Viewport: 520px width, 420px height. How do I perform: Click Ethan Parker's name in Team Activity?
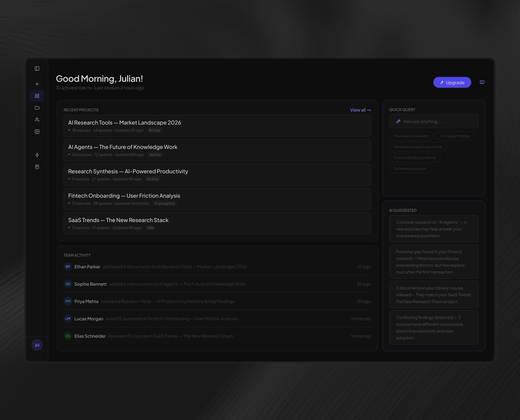pos(87,267)
